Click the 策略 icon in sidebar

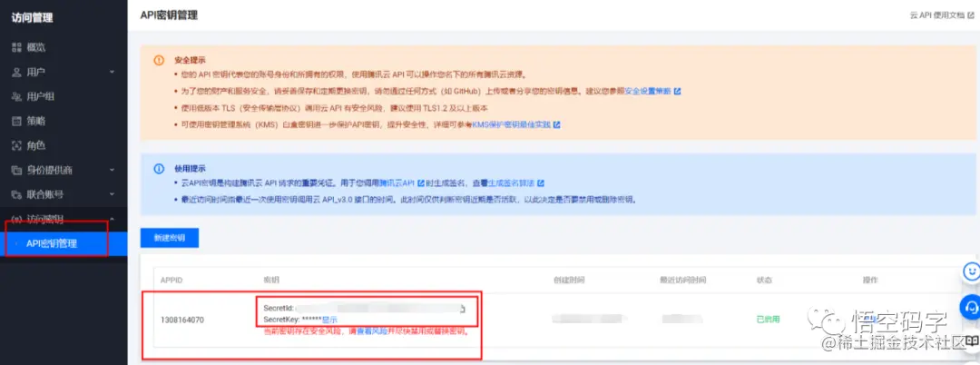click(x=17, y=121)
